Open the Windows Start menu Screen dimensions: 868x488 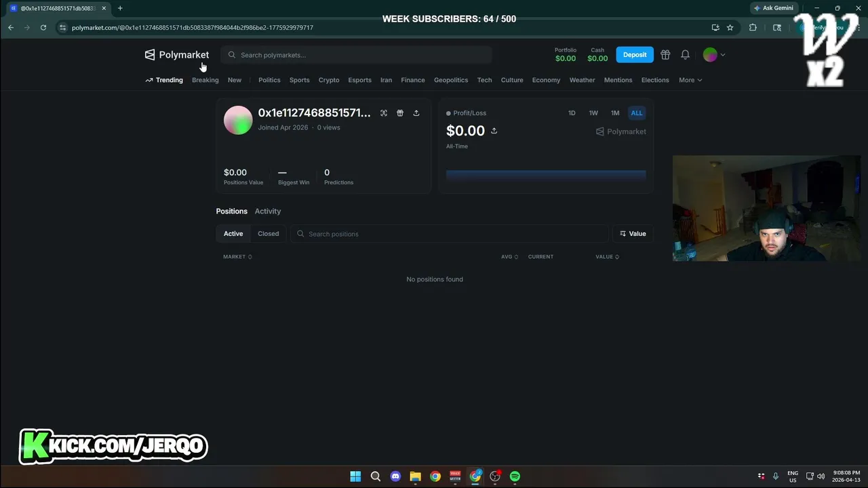click(355, 476)
